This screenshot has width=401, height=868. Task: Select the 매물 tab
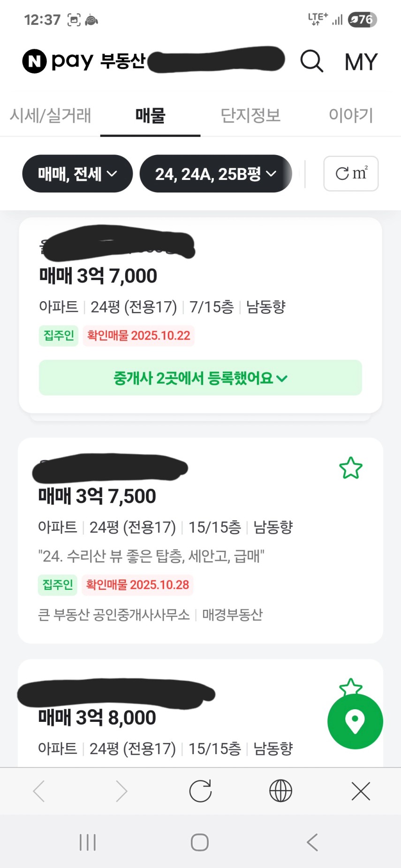(150, 115)
